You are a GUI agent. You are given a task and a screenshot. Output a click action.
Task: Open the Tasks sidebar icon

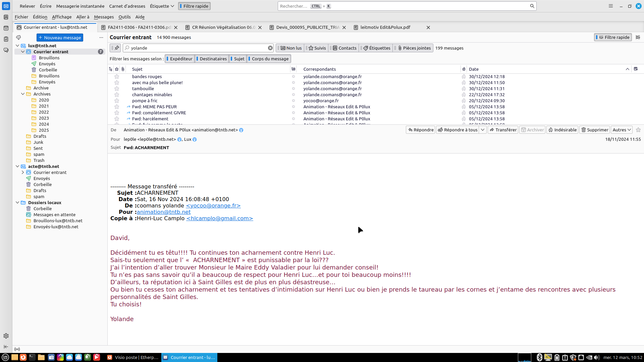[6, 39]
